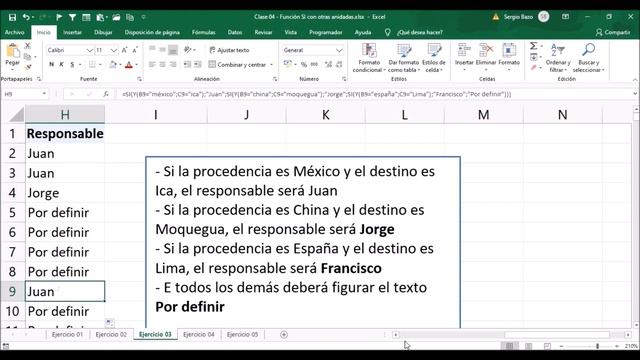Image resolution: width=640 pixels, height=360 pixels.
Task: Open the Archivo menu tab
Action: pyautogui.click(x=14, y=32)
